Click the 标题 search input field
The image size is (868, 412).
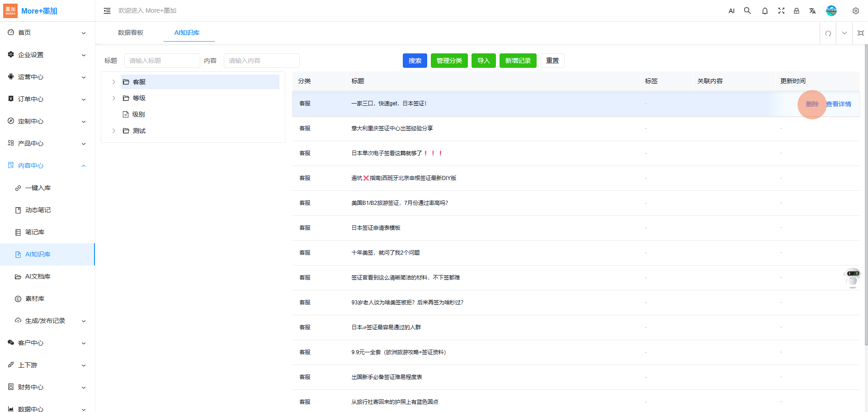click(x=162, y=61)
